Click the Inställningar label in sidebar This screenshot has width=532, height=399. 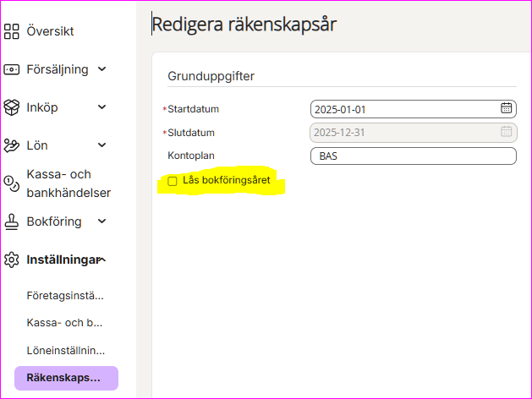point(63,260)
